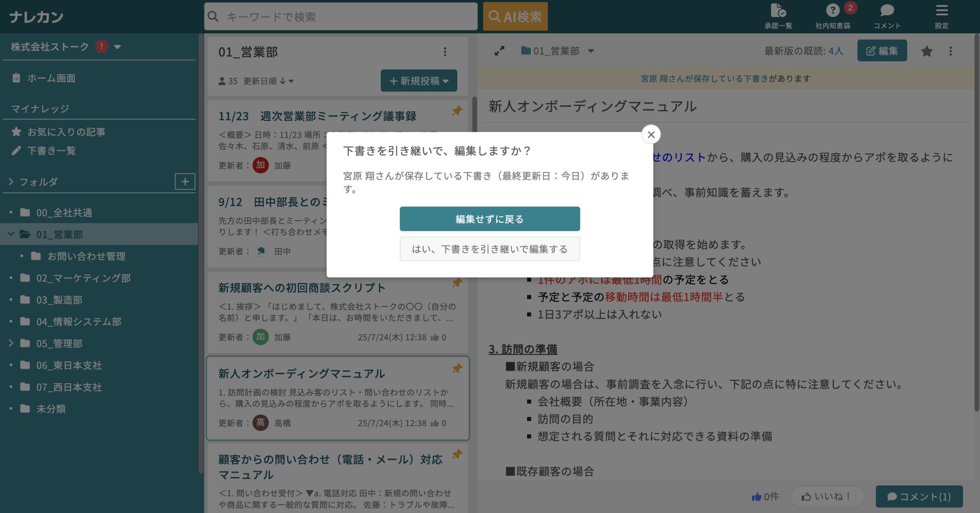Choose はい、下書きを引き継いで編集する
Viewport: 980px width, 513px height.
(490, 249)
